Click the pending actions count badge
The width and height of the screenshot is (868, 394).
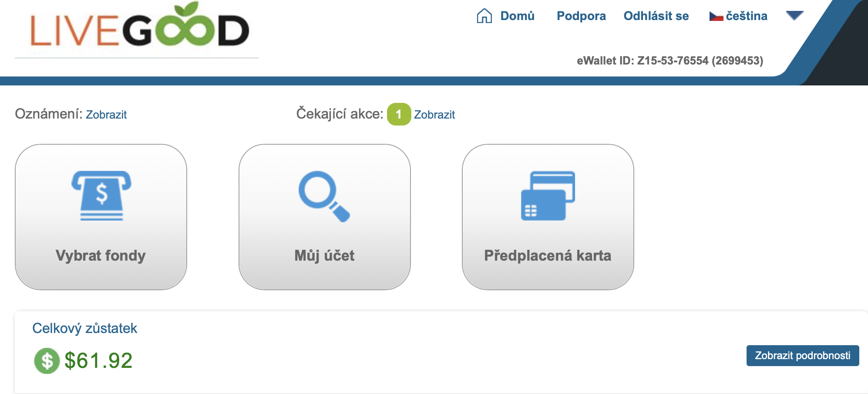[x=399, y=114]
